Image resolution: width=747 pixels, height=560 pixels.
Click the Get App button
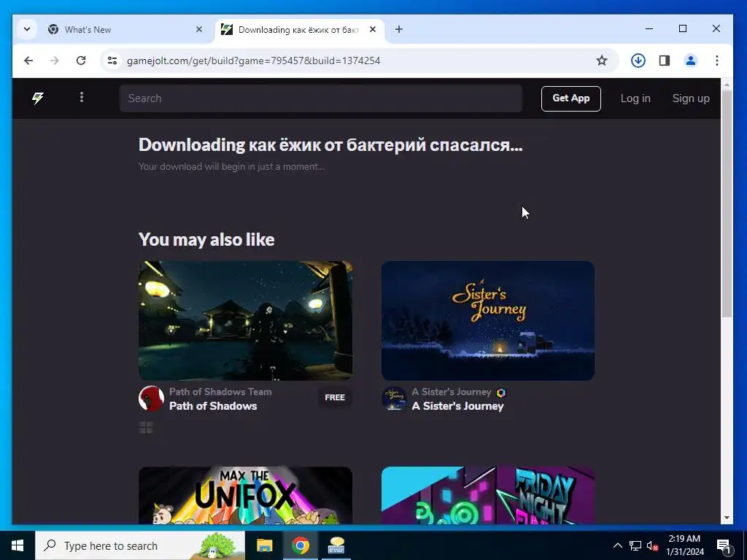[x=570, y=98]
